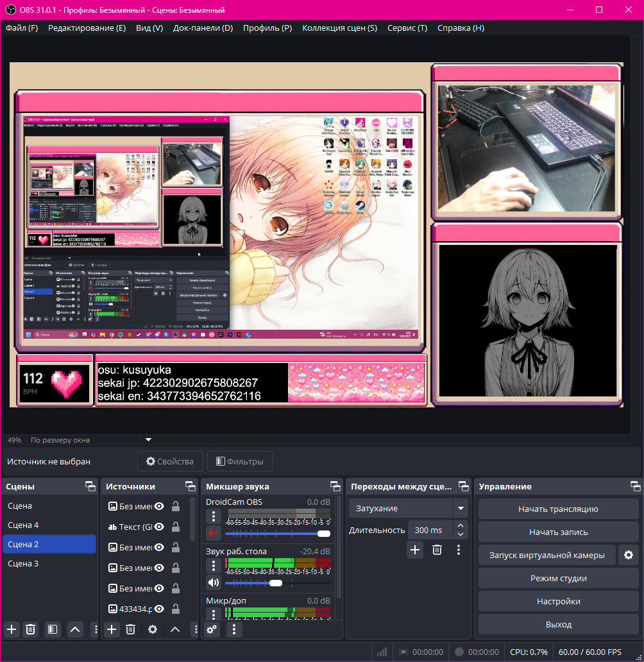The image size is (644, 662).
Task: Open the Затухание transition dropdown
Action: [409, 508]
